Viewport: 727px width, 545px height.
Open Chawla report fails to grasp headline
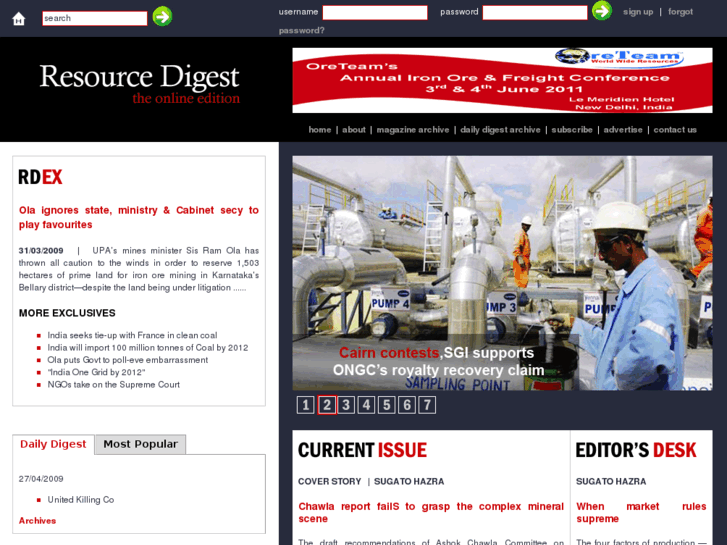coord(431,513)
